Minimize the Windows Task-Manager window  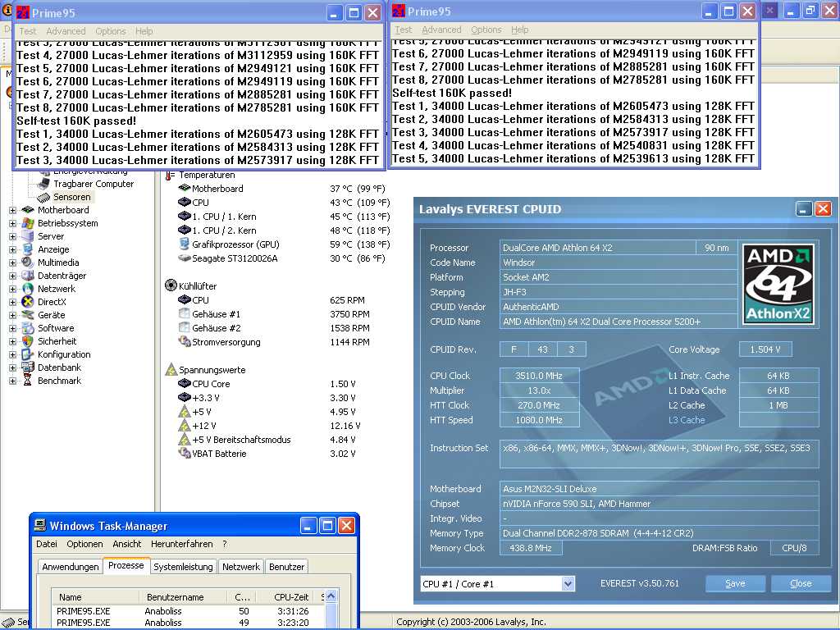[x=308, y=526]
